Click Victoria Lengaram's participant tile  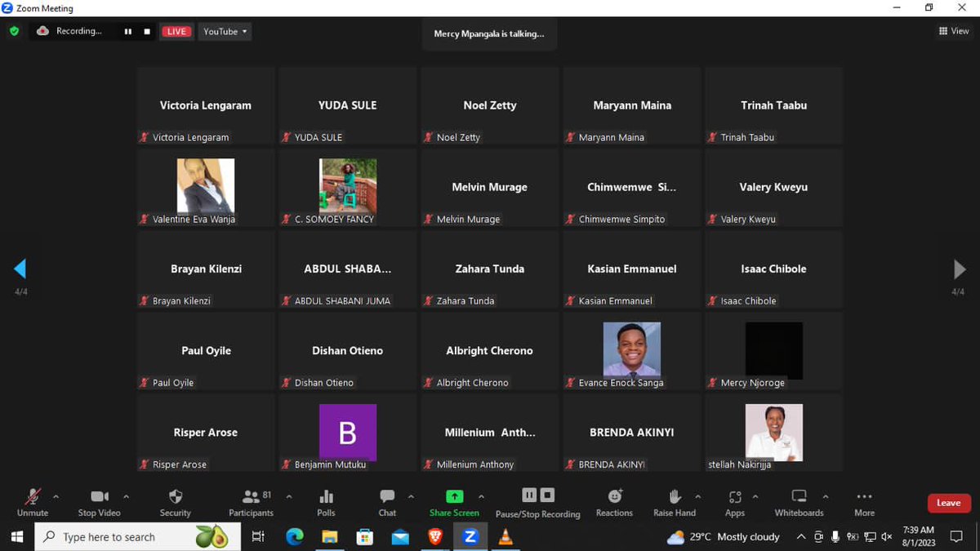point(206,105)
